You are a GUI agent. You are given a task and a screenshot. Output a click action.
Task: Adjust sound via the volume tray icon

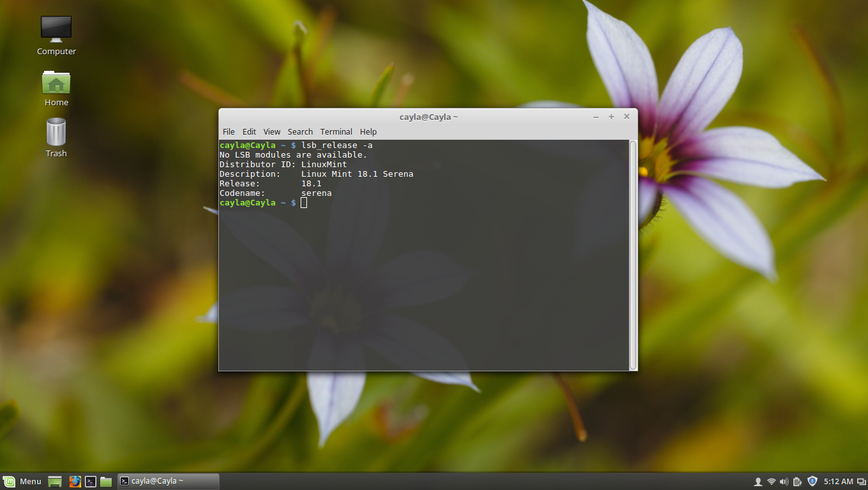pyautogui.click(x=784, y=481)
